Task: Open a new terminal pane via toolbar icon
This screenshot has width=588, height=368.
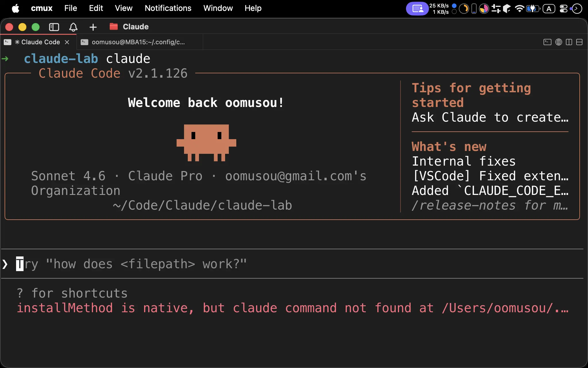Action: (548, 42)
